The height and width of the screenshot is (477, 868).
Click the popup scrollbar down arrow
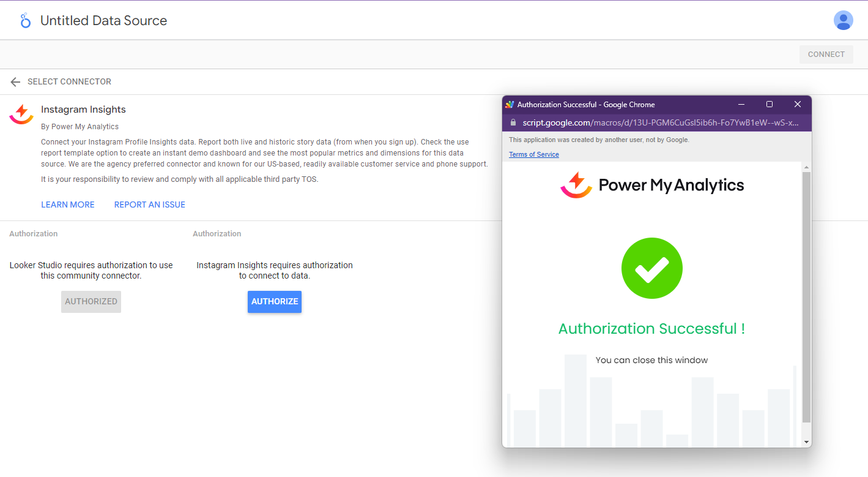click(806, 441)
